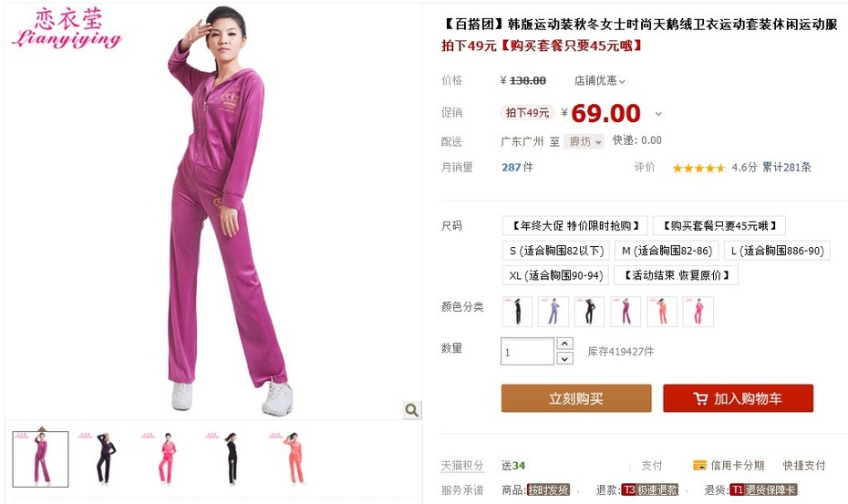Show the black outfit thumbnail below main image
848x504 pixels.
point(231,459)
